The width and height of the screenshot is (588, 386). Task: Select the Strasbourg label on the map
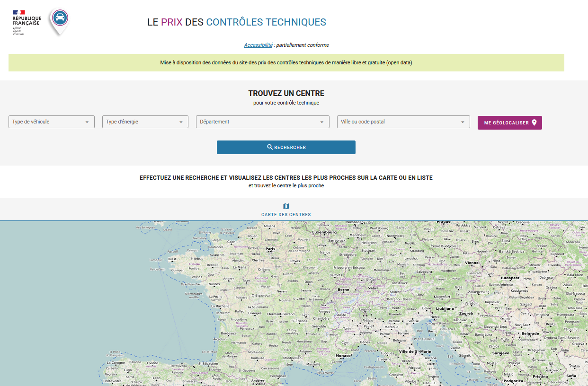(347, 254)
